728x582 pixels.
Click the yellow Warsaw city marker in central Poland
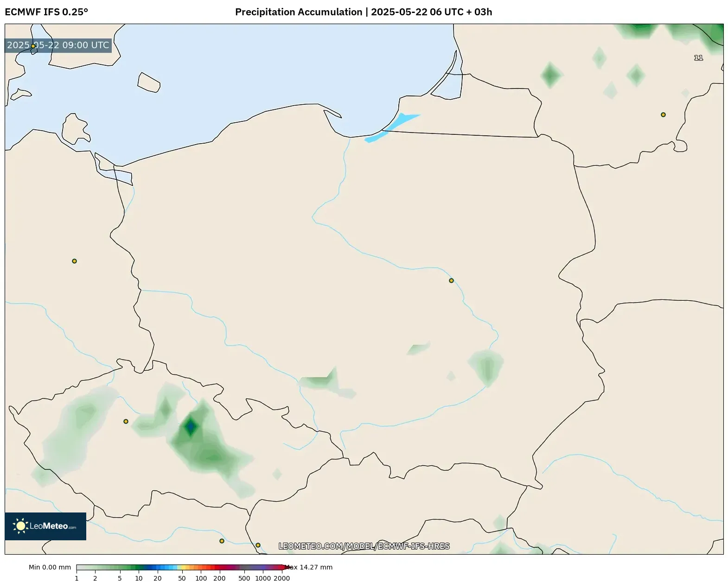tap(451, 280)
